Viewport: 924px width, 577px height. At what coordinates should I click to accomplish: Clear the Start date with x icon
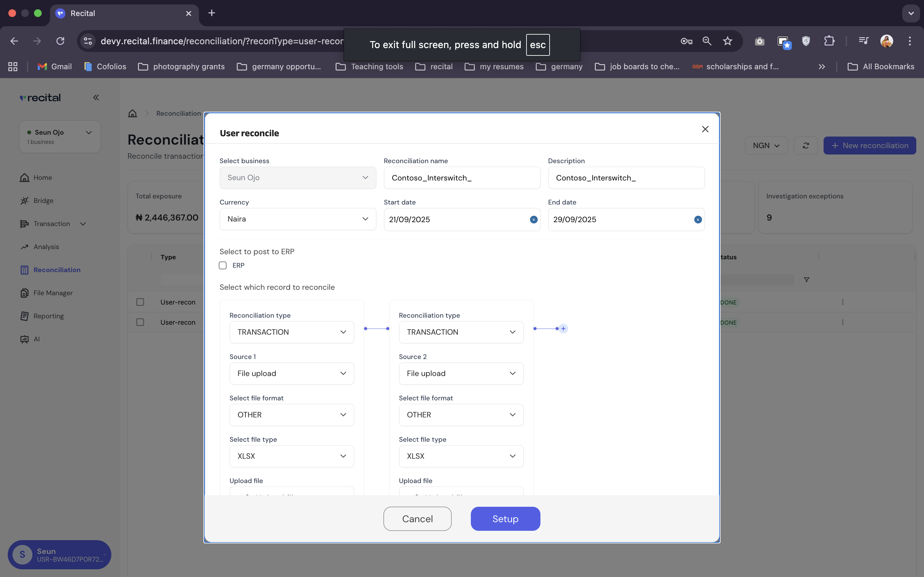(x=534, y=220)
